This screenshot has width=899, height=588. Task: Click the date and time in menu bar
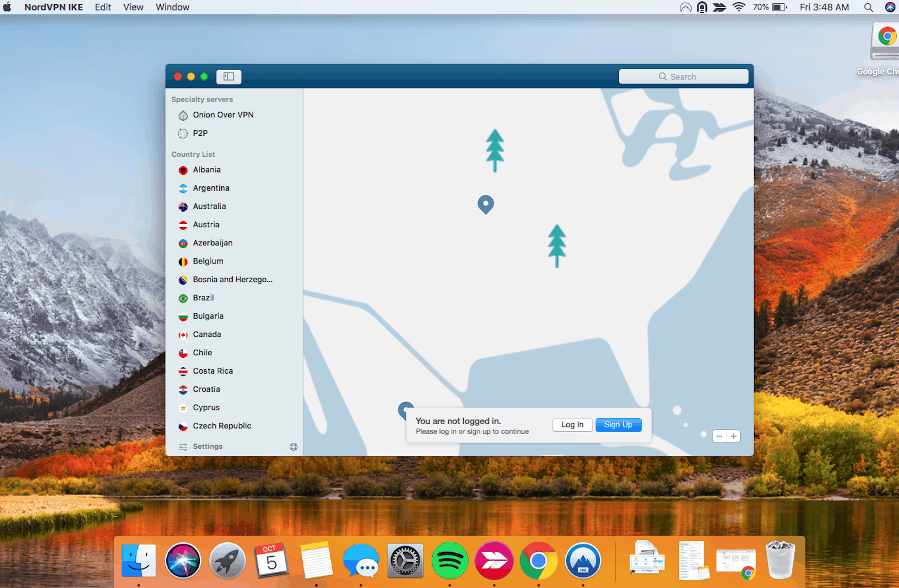pos(824,7)
